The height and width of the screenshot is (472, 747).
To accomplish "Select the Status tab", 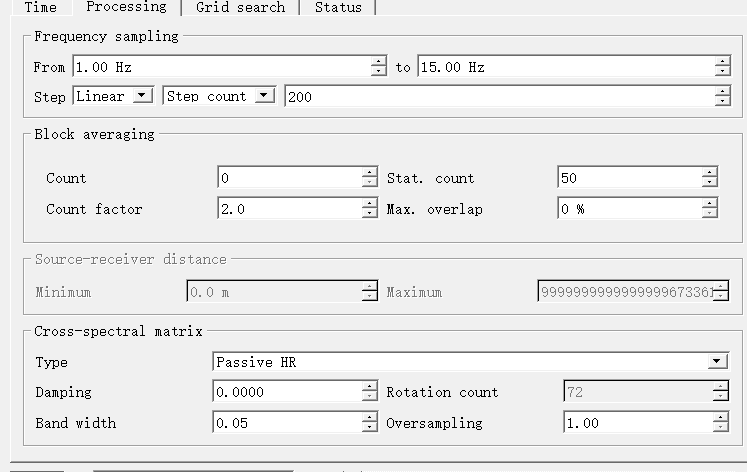I will coord(338,7).
